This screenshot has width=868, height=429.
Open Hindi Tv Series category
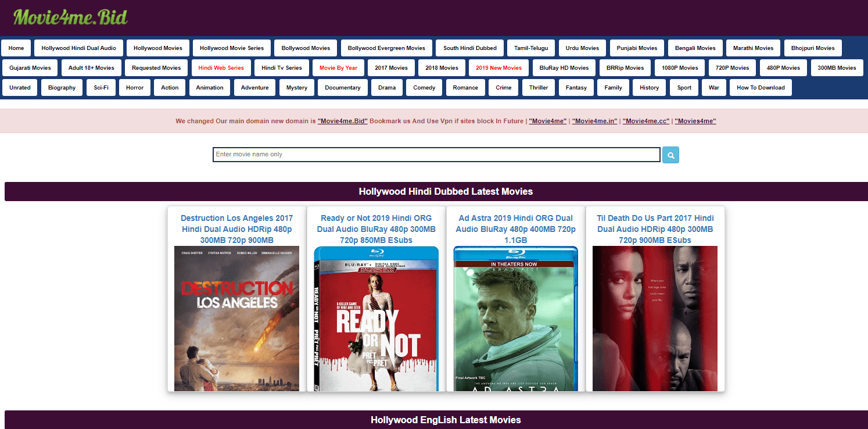click(282, 68)
